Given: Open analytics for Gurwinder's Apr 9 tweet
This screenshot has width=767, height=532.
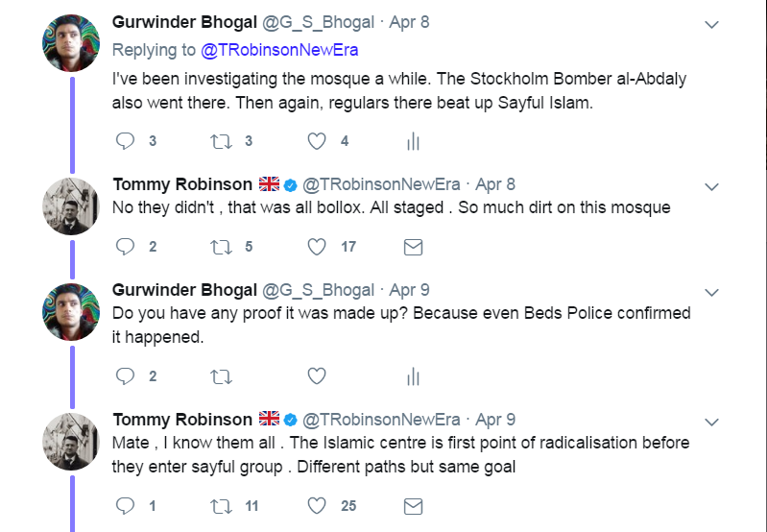Looking at the screenshot, I should pos(413,376).
